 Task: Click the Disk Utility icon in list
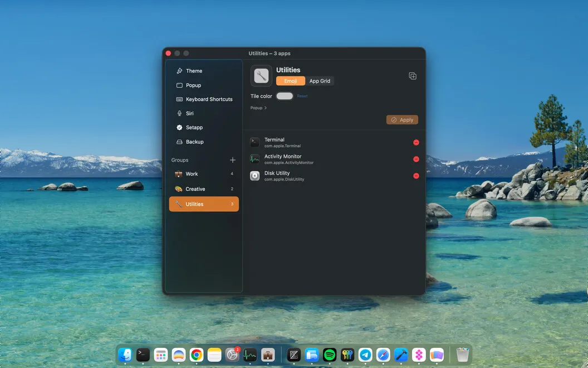coord(254,176)
